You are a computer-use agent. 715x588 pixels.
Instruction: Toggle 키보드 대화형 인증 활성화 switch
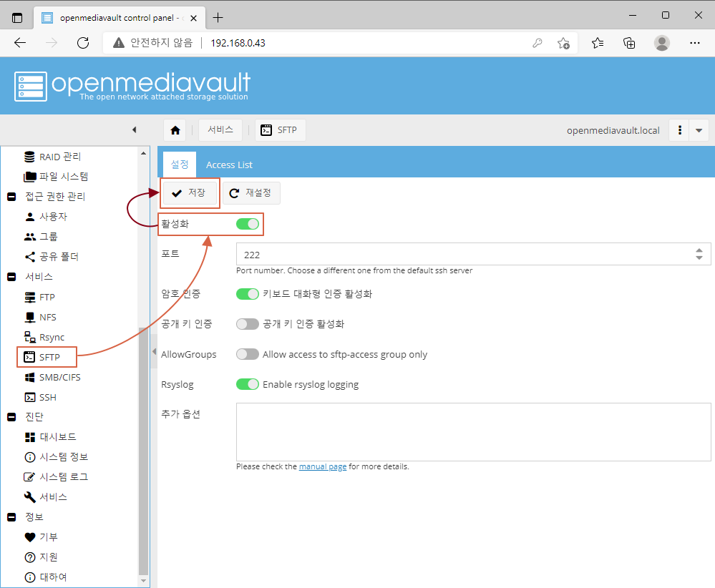248,294
